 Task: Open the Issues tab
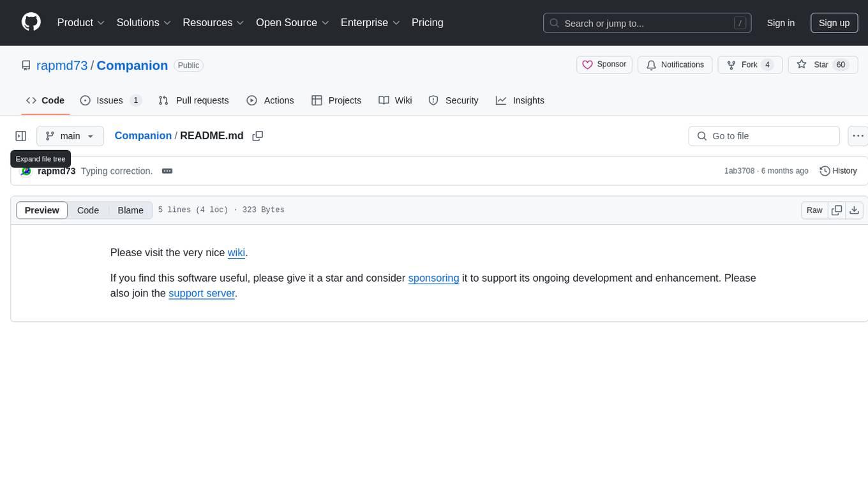[x=110, y=100]
